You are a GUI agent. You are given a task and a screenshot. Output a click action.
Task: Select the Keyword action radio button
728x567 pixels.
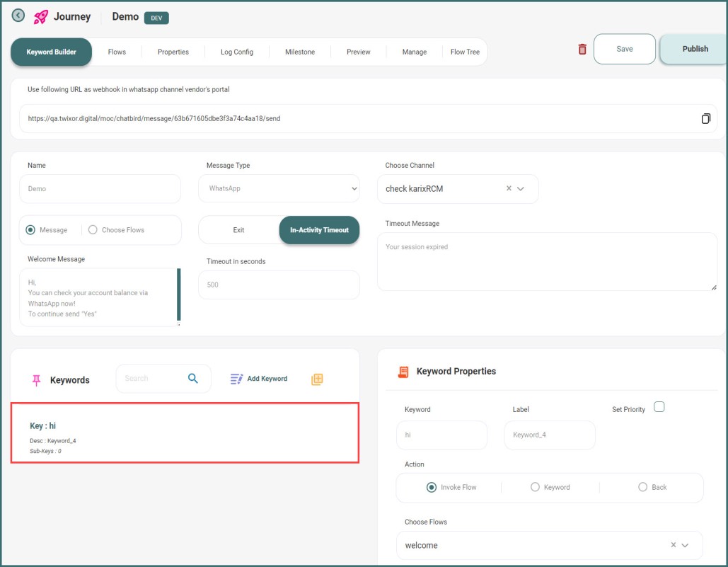point(535,487)
